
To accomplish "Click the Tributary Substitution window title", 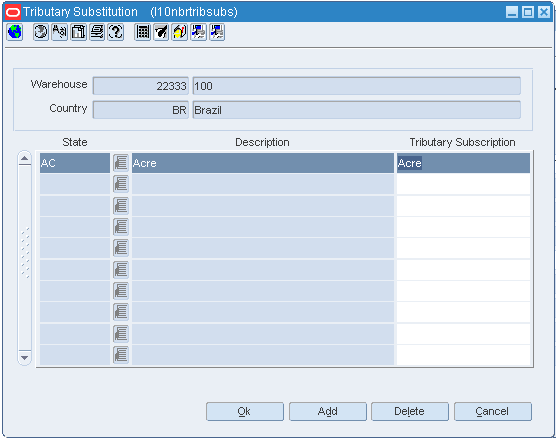I will click(80, 12).
